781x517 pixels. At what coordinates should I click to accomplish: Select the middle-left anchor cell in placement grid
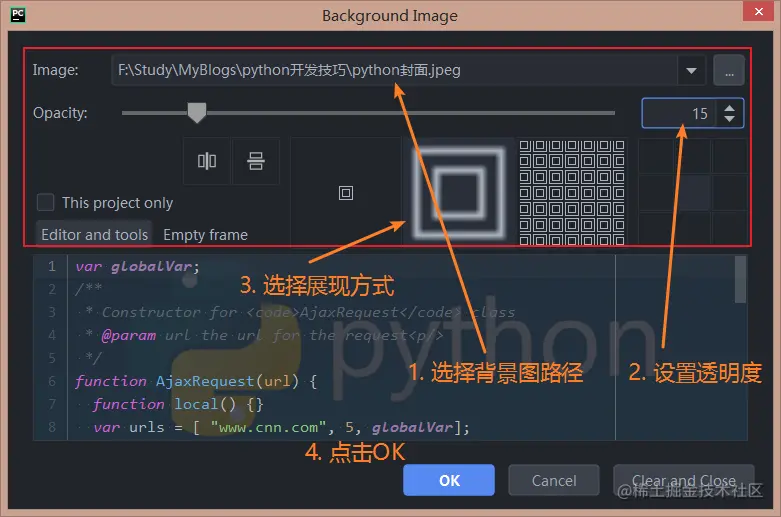[656, 192]
